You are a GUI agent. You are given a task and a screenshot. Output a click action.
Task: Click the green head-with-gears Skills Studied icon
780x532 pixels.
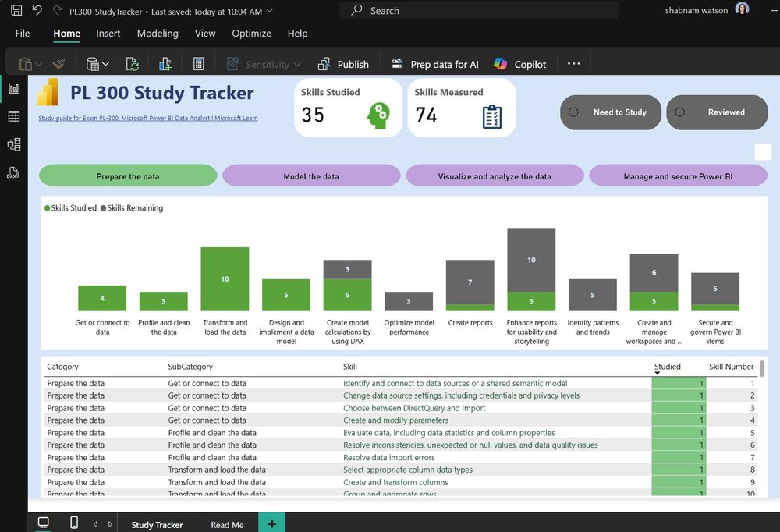click(x=378, y=116)
